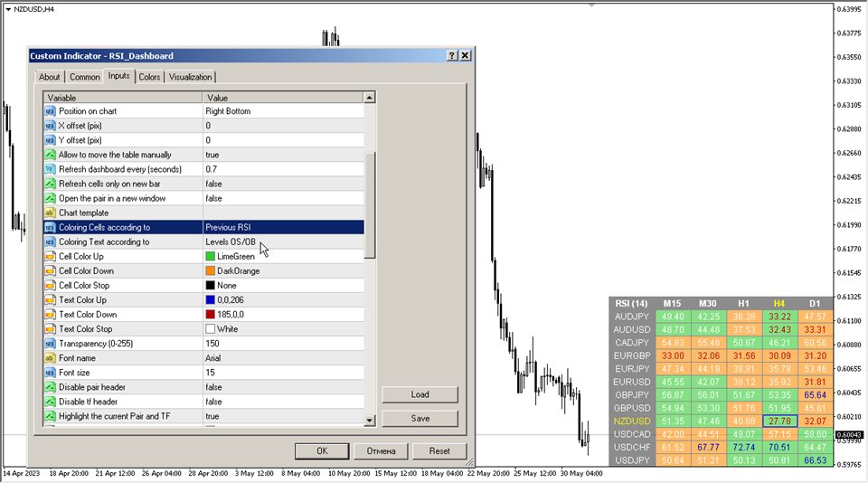Click the inputs list scroll up arrow

tap(369, 98)
